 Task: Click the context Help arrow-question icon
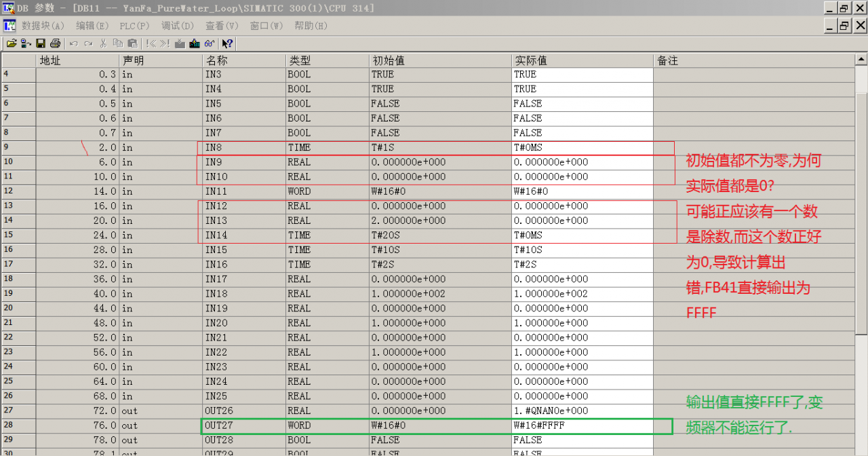227,43
